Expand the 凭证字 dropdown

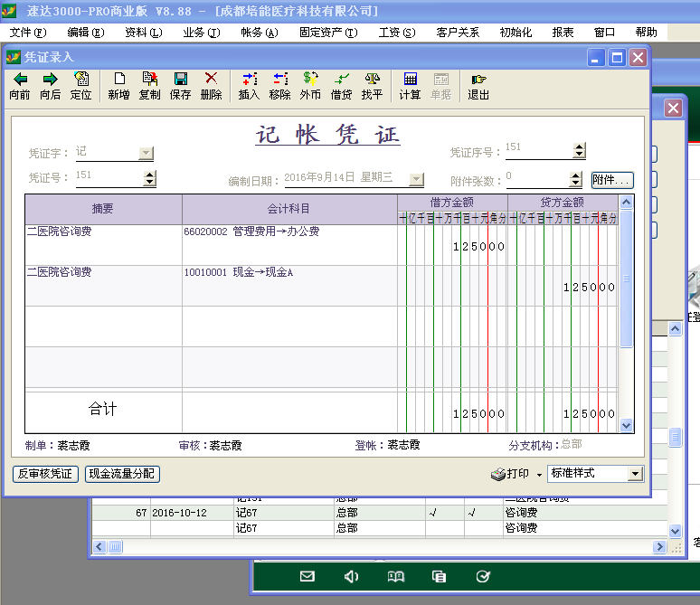coord(146,153)
